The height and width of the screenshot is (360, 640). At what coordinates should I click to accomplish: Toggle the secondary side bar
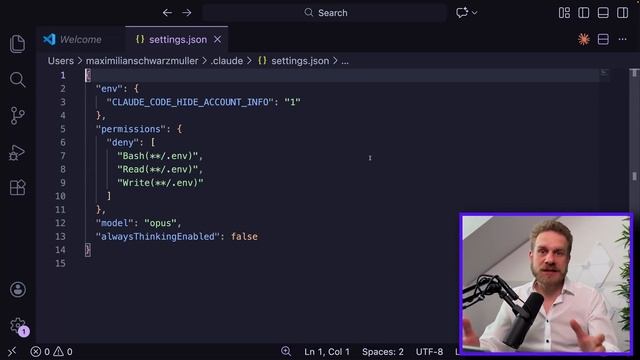pyautogui.click(x=623, y=13)
